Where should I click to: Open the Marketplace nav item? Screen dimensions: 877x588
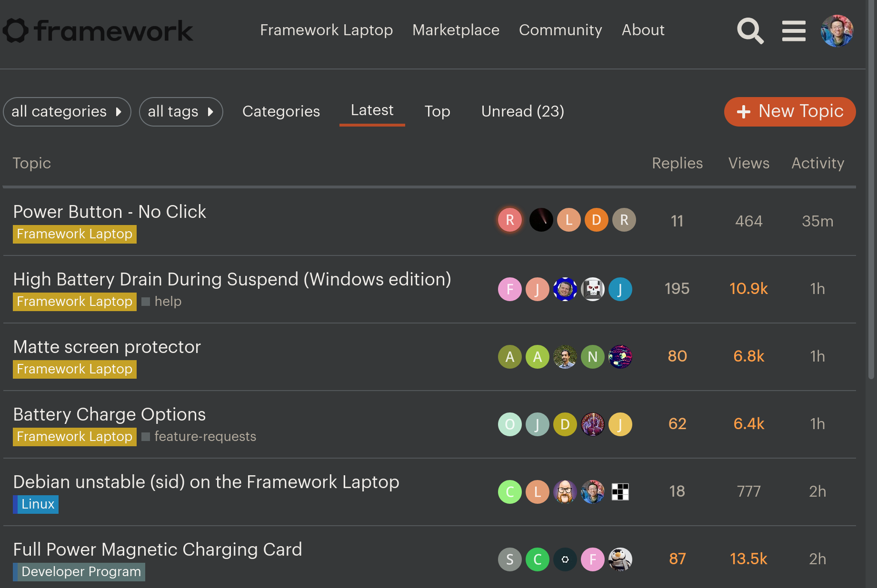click(456, 30)
